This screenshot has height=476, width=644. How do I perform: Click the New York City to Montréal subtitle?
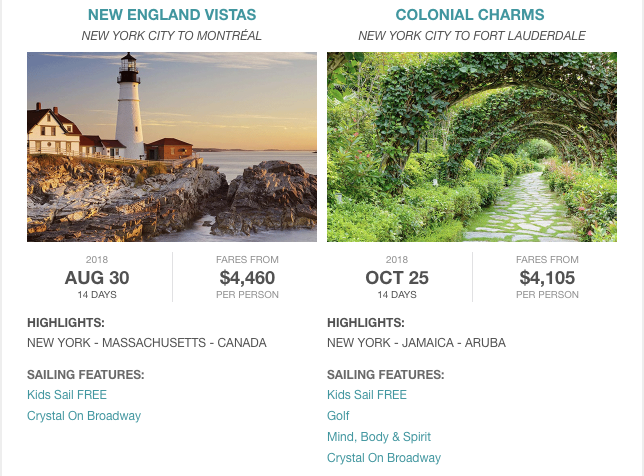(172, 36)
